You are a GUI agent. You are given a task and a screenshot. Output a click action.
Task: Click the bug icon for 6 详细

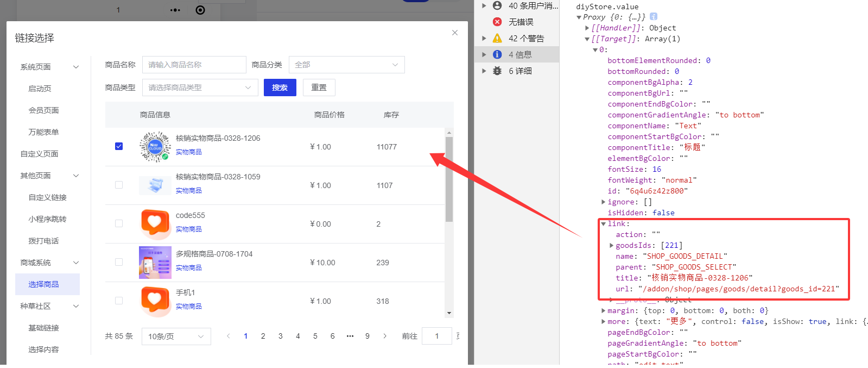497,71
